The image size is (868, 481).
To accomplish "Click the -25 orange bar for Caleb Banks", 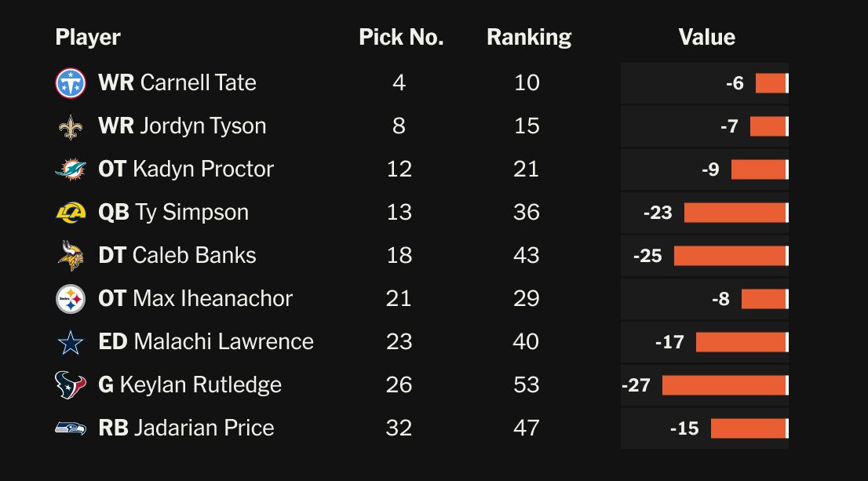I will (730, 256).
